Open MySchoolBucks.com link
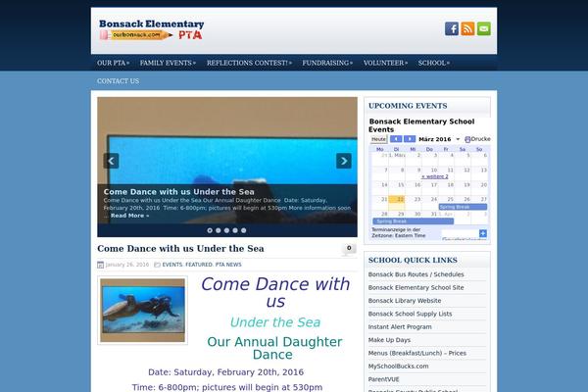The width and height of the screenshot is (588, 392). coord(398,367)
